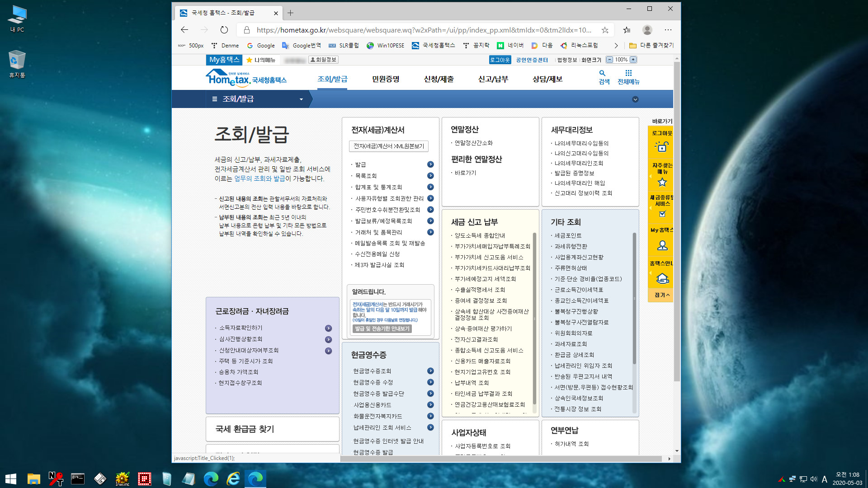
Task: Open 휴지통 recycle bin desktop icon
Action: pos(17,64)
